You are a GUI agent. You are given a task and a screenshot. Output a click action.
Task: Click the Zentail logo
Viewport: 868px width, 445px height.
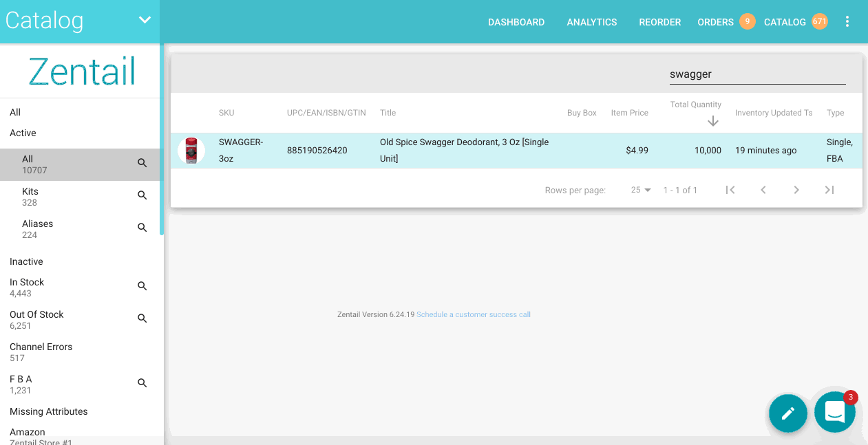(x=82, y=72)
